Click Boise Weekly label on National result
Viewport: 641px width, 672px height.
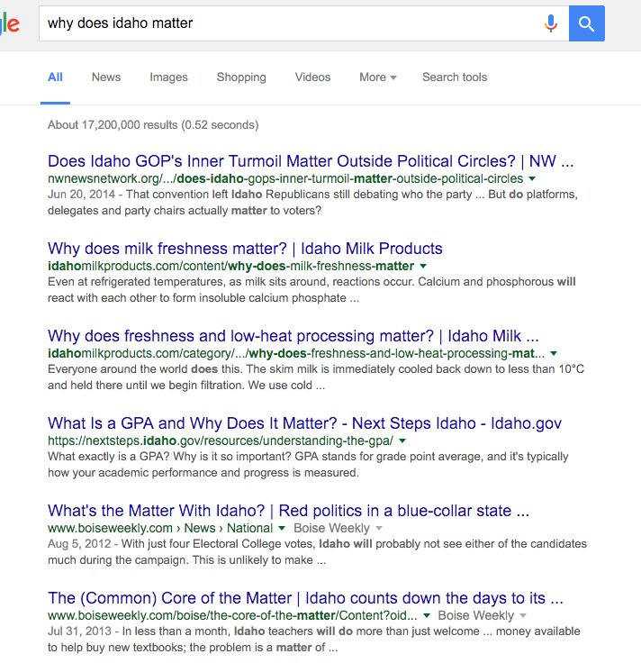[x=332, y=529]
